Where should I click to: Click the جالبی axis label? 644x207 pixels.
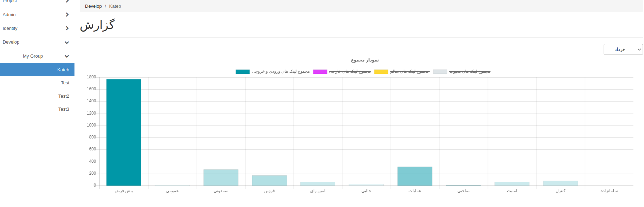(366, 191)
